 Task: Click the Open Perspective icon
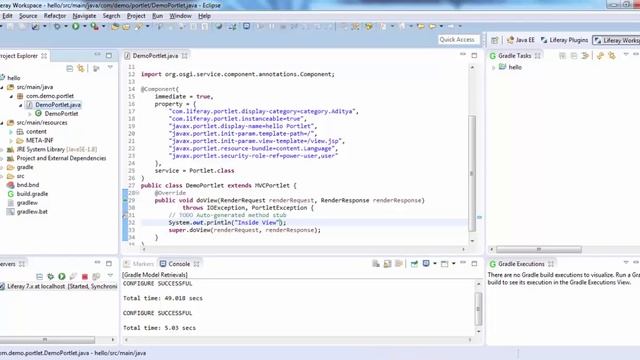(495, 40)
